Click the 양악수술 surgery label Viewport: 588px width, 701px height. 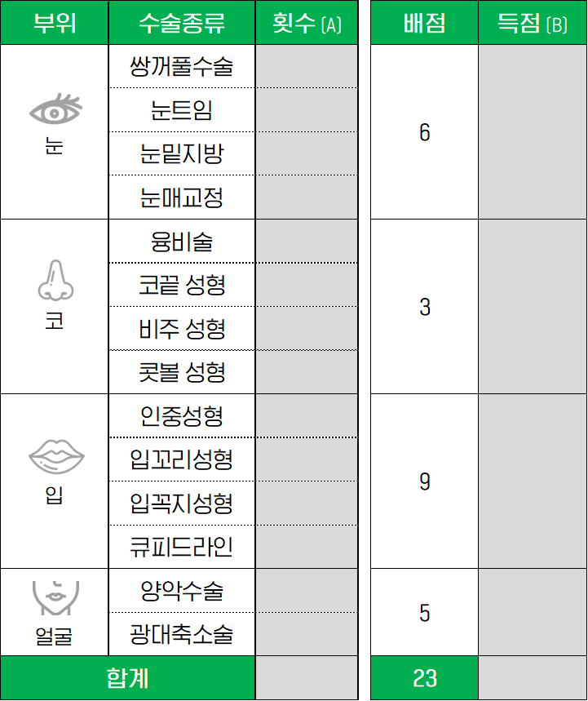(x=182, y=590)
